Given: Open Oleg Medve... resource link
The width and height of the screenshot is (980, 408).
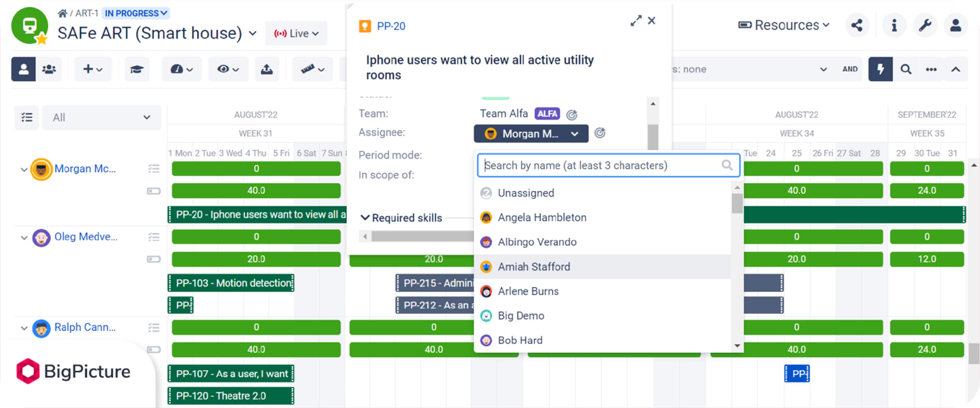Looking at the screenshot, I should [x=86, y=237].
